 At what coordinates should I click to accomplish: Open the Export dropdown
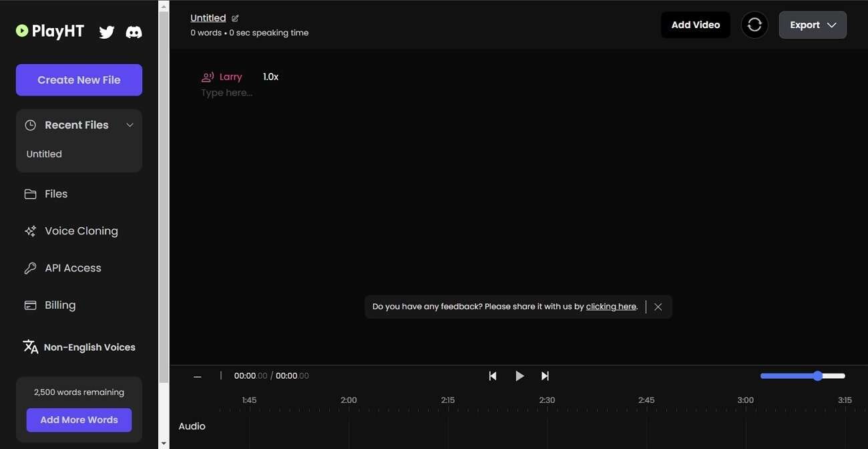pos(813,25)
